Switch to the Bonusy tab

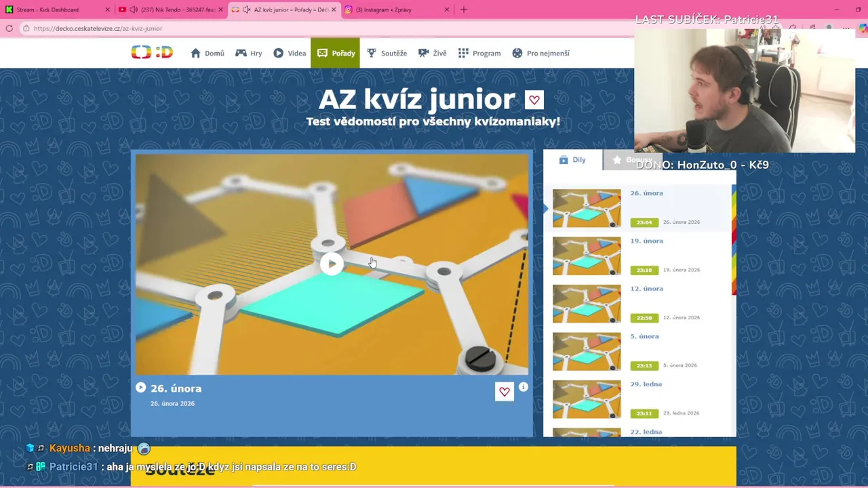point(632,160)
